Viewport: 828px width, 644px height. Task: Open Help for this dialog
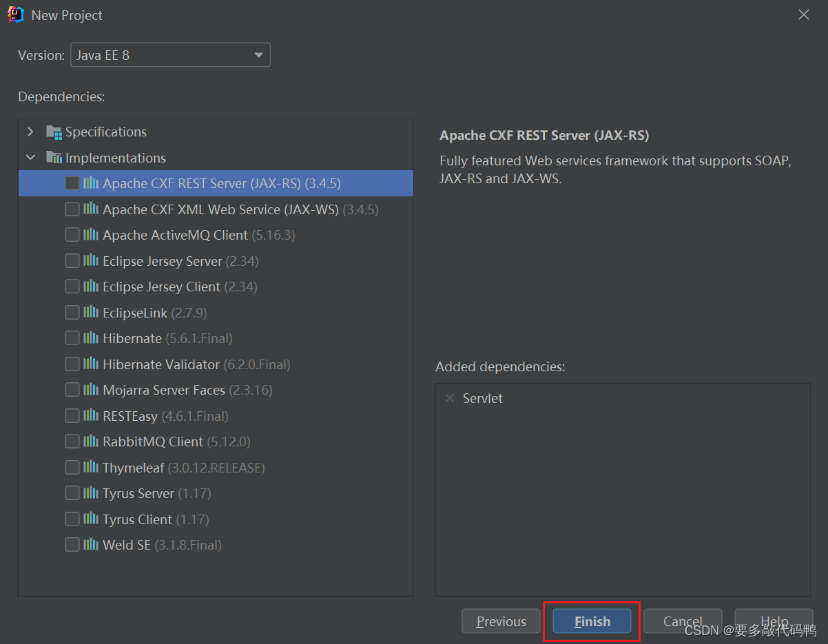pyautogui.click(x=774, y=621)
